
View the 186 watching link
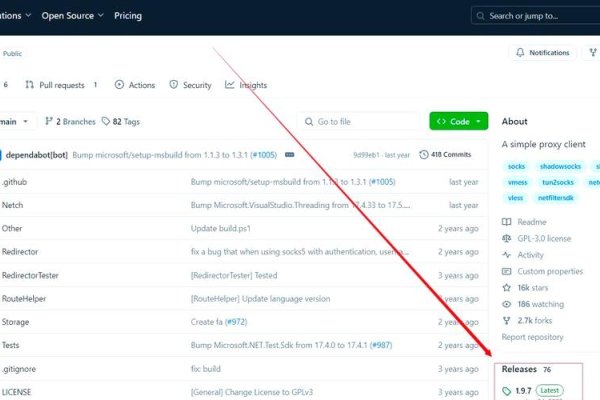(539, 304)
